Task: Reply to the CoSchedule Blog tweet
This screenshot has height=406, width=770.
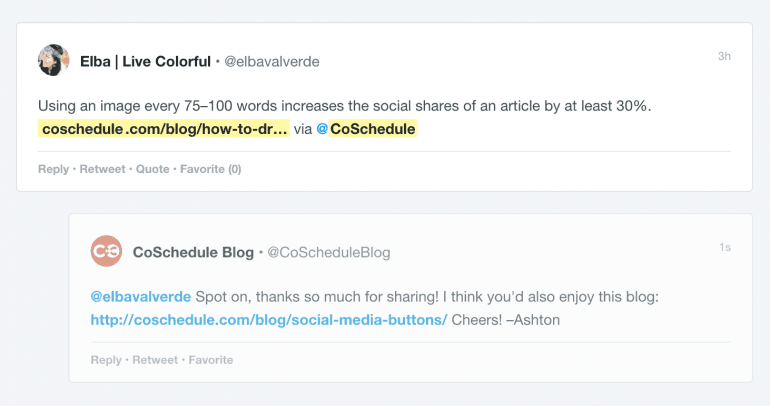Action: click(106, 360)
